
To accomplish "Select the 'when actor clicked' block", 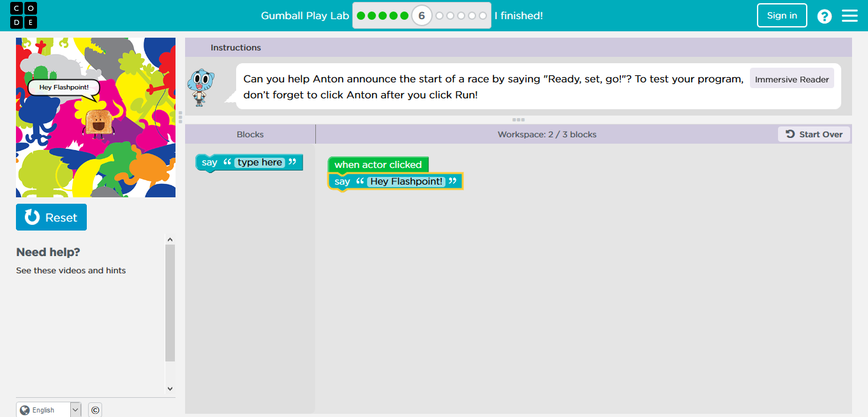I will [378, 165].
